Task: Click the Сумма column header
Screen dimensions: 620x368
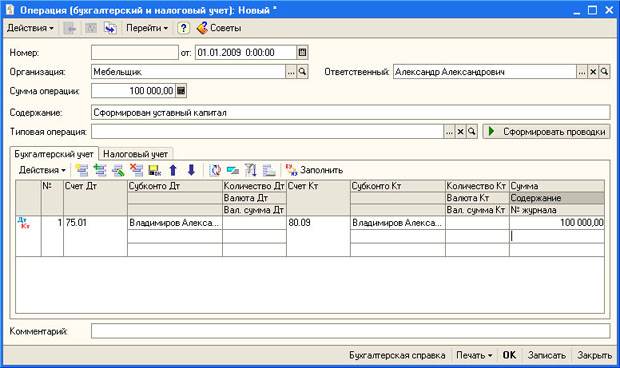Action: click(557, 186)
